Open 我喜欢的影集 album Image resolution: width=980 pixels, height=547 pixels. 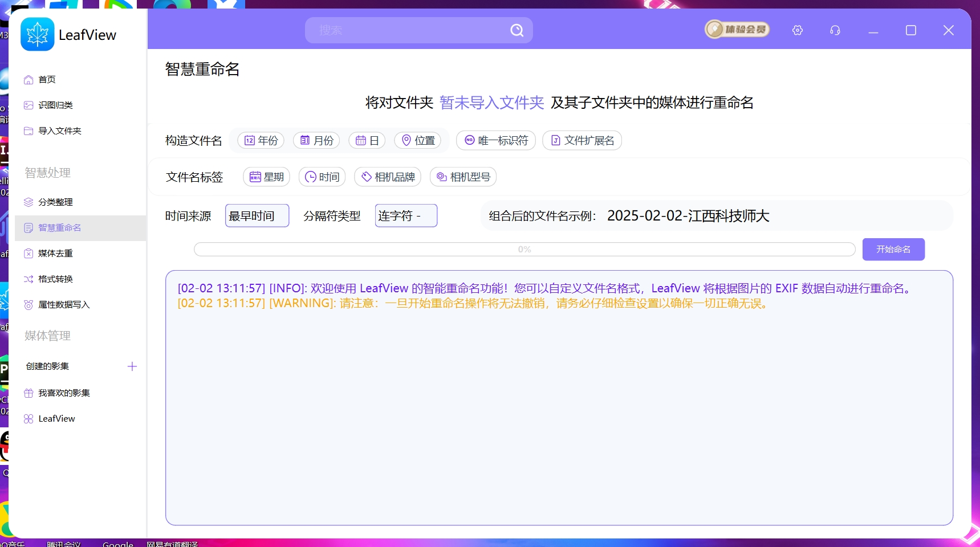pyautogui.click(x=80, y=393)
